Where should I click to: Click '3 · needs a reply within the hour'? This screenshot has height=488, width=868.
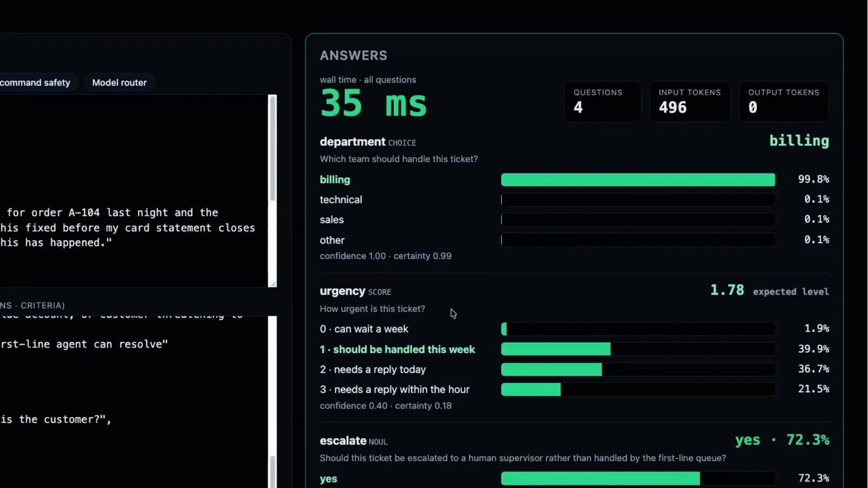tap(394, 389)
